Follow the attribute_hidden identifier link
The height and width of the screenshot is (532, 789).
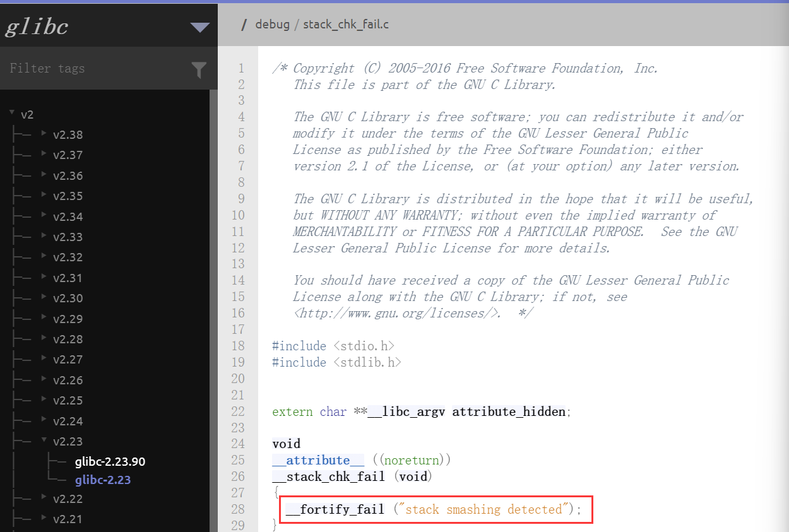(x=509, y=411)
